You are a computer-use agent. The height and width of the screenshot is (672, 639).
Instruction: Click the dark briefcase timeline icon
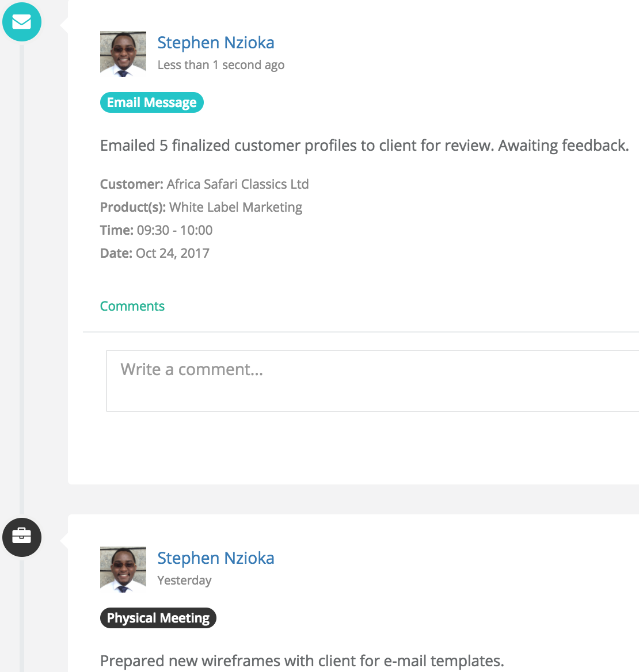pyautogui.click(x=22, y=537)
